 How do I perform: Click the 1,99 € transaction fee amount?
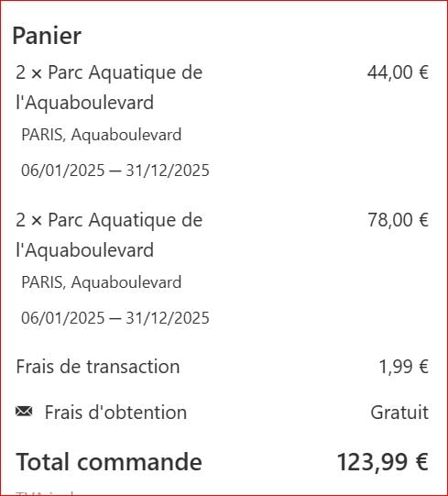404,367
